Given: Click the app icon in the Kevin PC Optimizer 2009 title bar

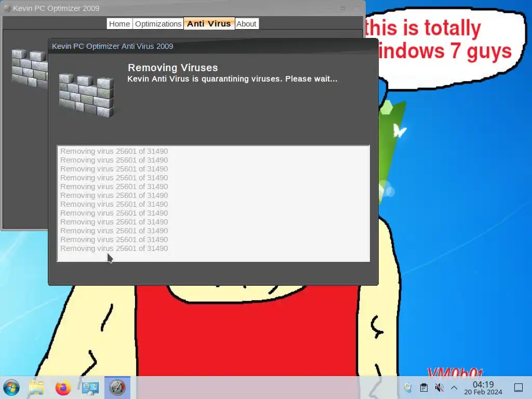Looking at the screenshot, I should [7, 8].
